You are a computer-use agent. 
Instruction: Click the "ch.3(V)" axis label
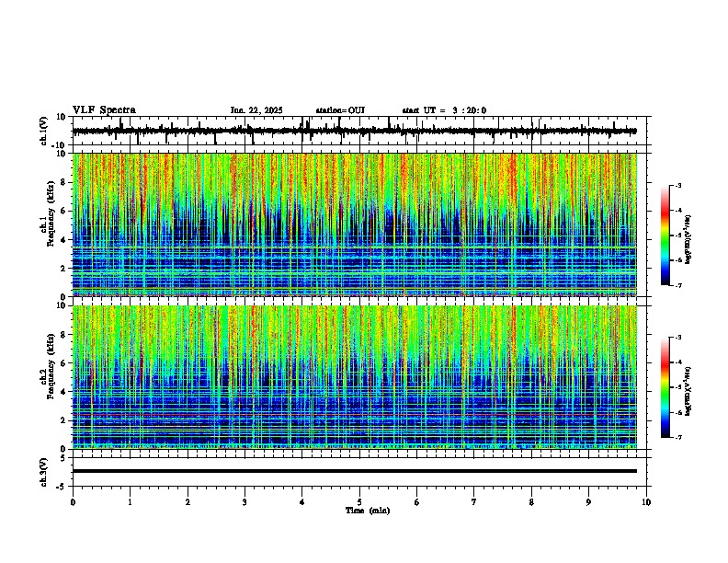44,472
